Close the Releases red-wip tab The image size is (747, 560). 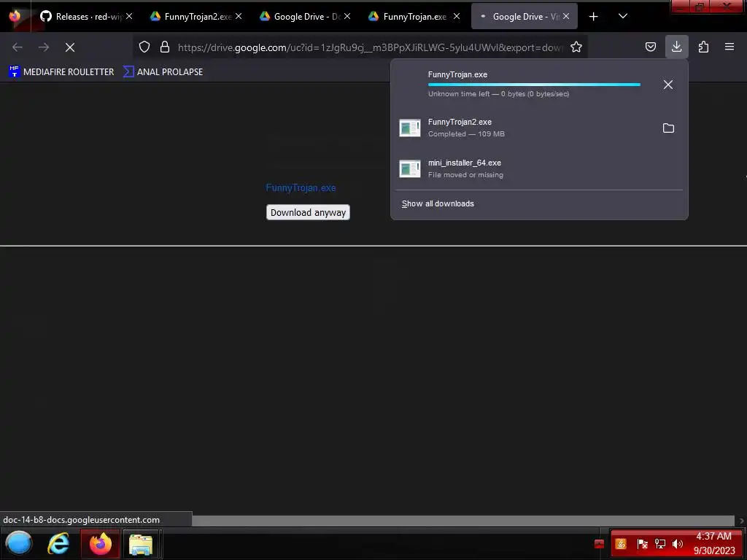coord(129,16)
